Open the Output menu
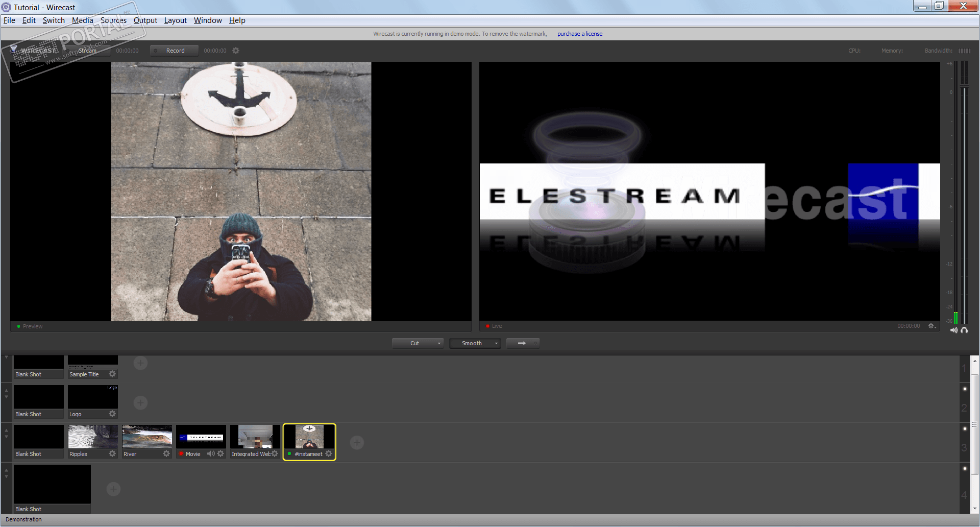 [x=145, y=20]
